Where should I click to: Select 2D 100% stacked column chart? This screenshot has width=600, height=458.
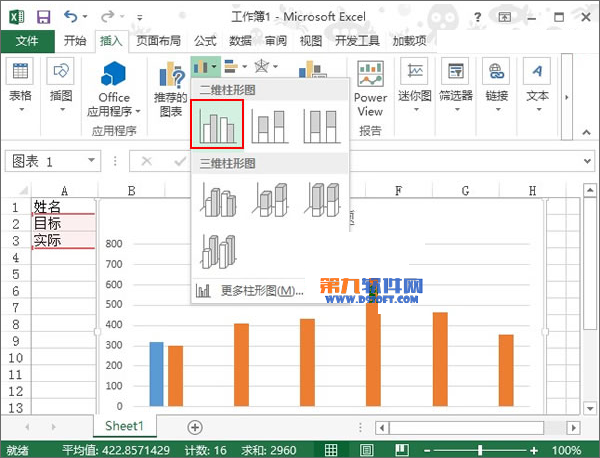tap(322, 125)
